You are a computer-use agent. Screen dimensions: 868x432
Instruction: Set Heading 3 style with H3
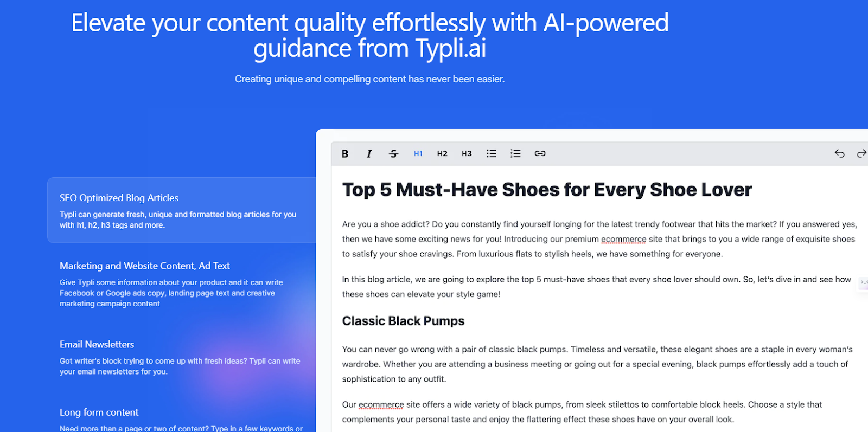point(467,154)
